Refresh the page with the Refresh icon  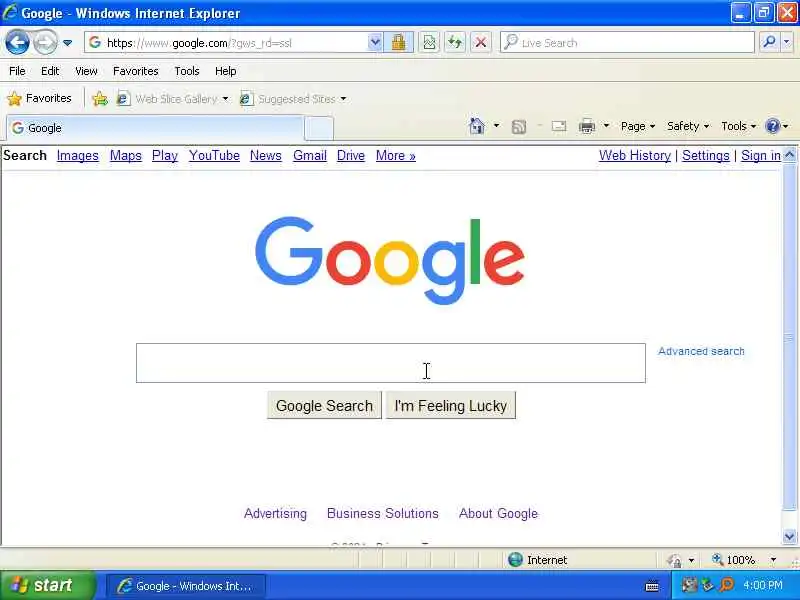(455, 43)
